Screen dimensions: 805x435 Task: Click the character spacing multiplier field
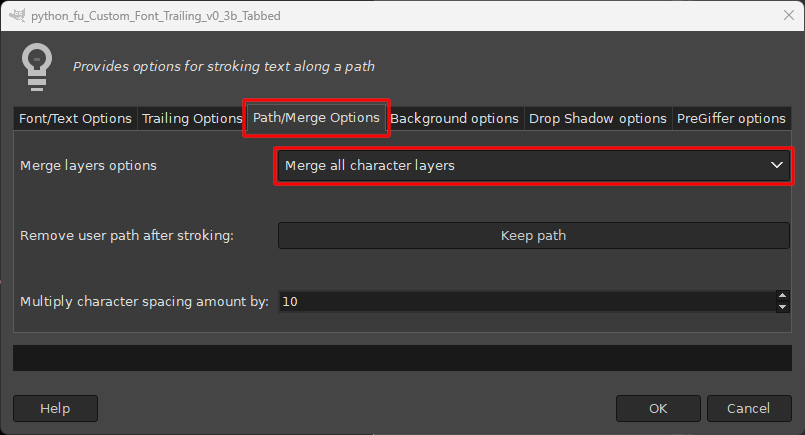click(x=527, y=301)
